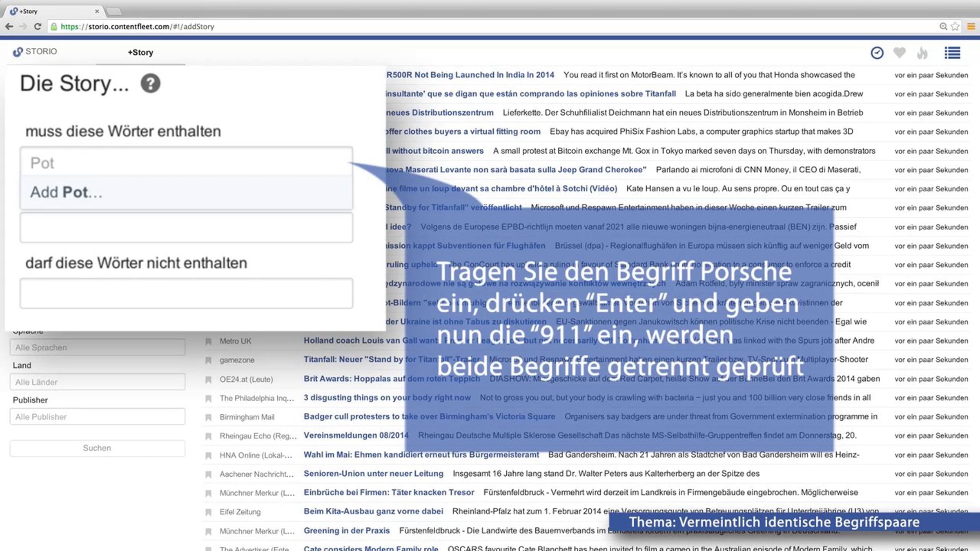Open the list view icon
This screenshot has height=551, width=980.
pos(952,53)
